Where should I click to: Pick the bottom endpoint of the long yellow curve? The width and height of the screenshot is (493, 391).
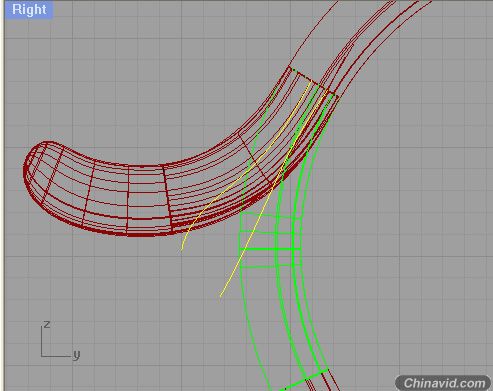click(x=220, y=296)
